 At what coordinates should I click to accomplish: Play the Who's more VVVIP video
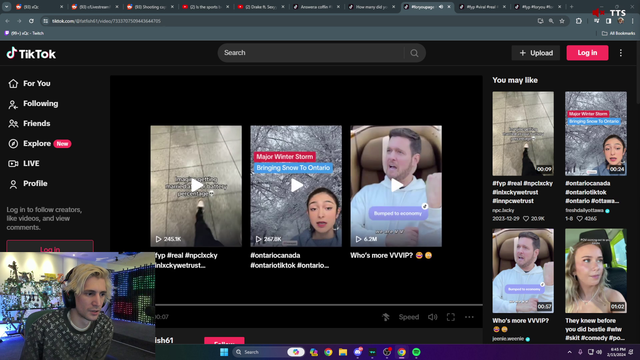[396, 186]
